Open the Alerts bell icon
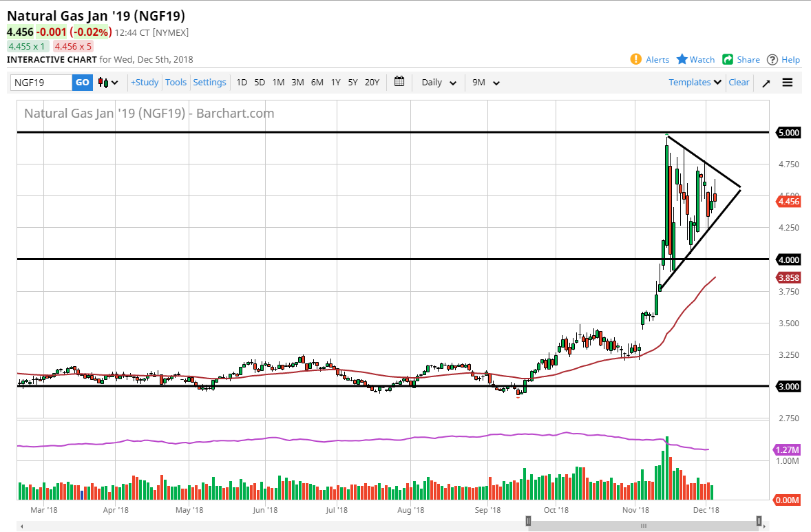Screen dimensions: 811x532 pos(635,59)
